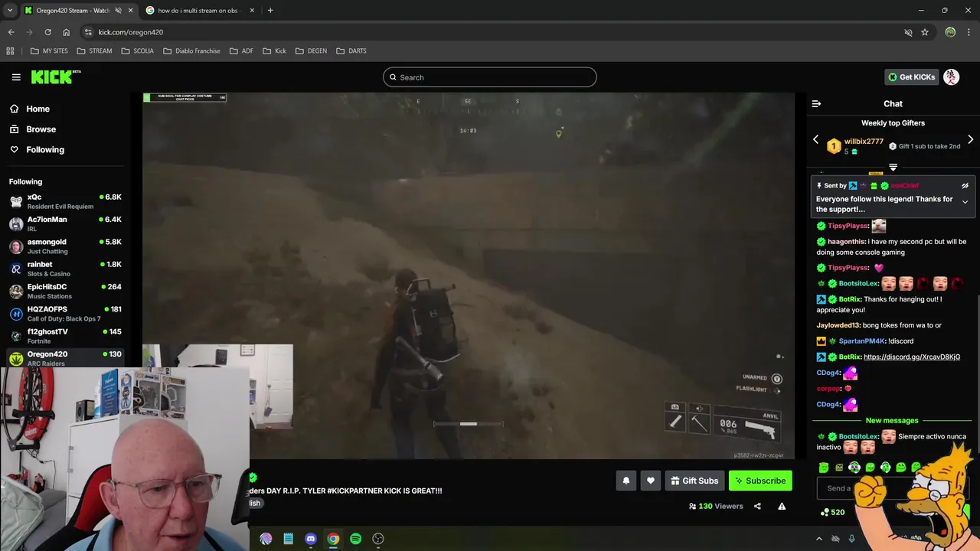980x551 pixels.
Task: Go to Browse in sidebar
Action: 33,129
